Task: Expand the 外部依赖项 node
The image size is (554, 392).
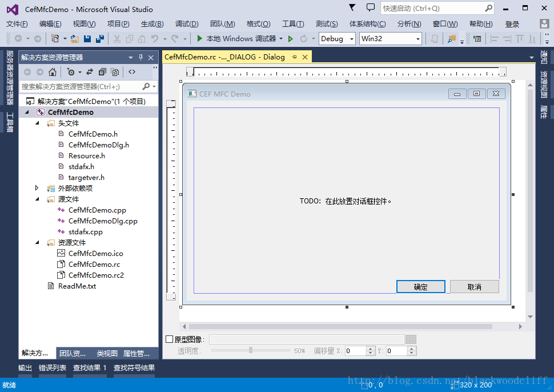Action: (37, 188)
